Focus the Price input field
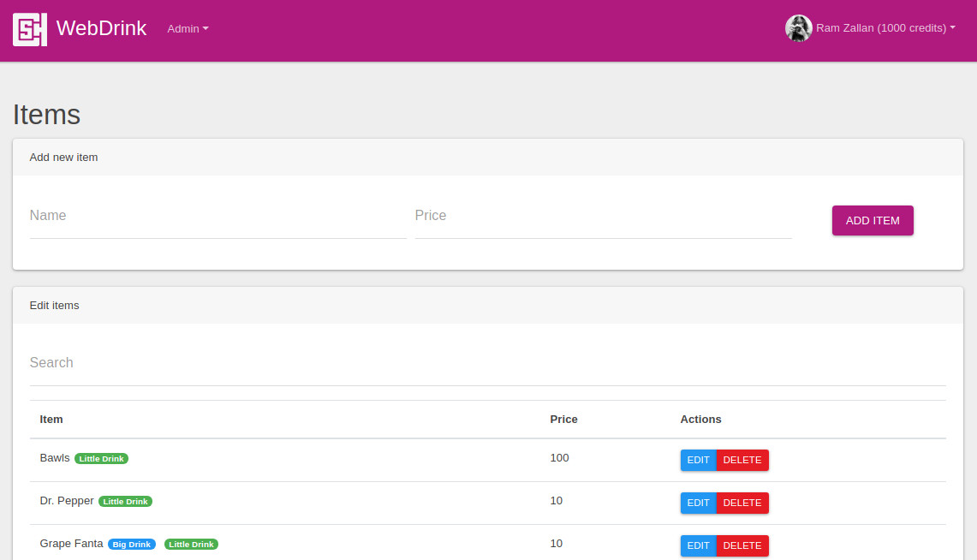Screen dimensions: 977x560 [603, 216]
